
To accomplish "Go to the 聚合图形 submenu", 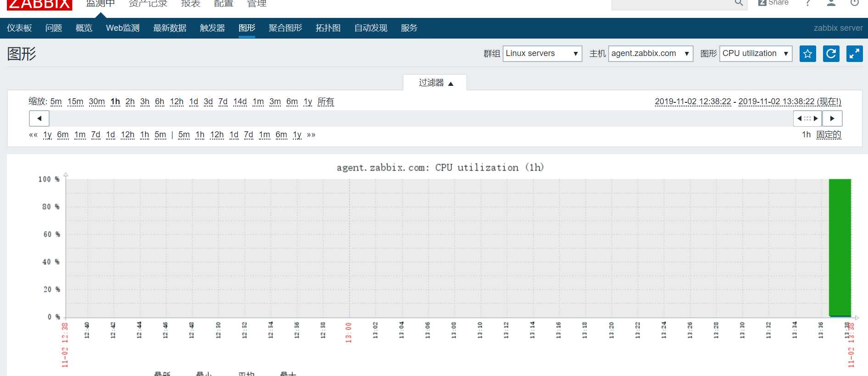I will click(x=286, y=28).
